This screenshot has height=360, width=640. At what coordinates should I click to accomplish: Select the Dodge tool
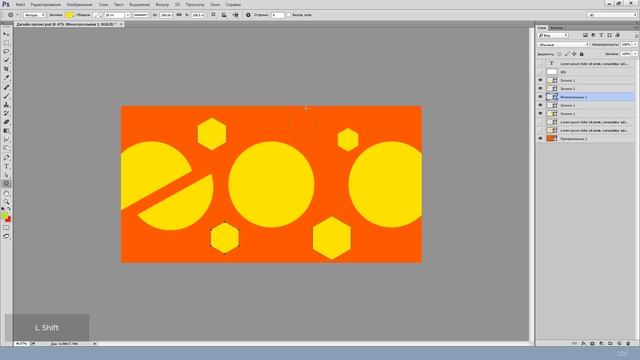pos(6,148)
